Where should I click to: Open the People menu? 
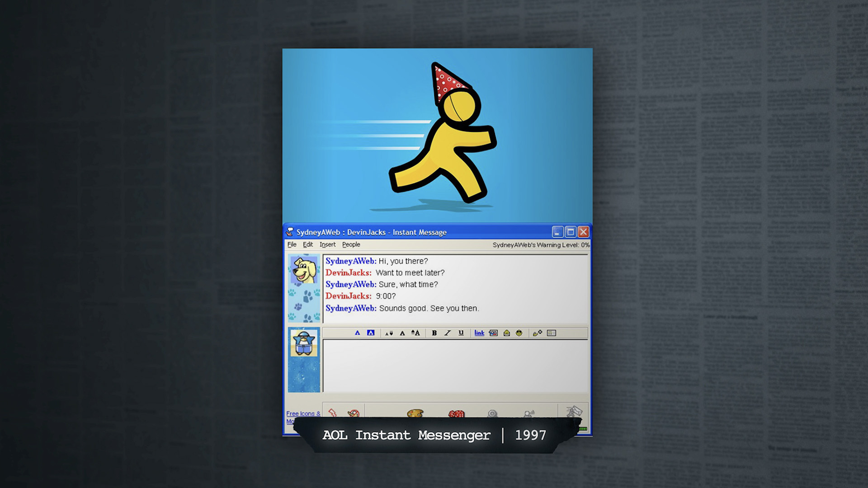pyautogui.click(x=351, y=244)
